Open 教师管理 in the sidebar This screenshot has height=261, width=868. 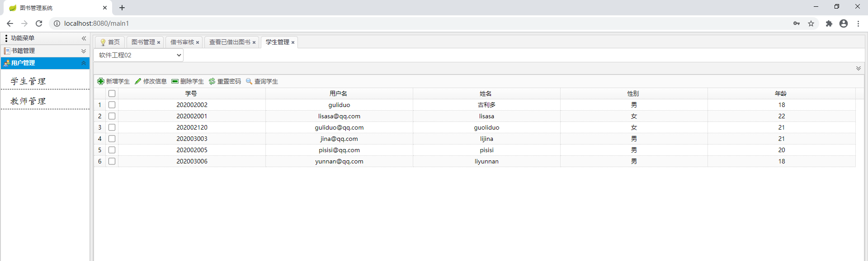(x=28, y=101)
